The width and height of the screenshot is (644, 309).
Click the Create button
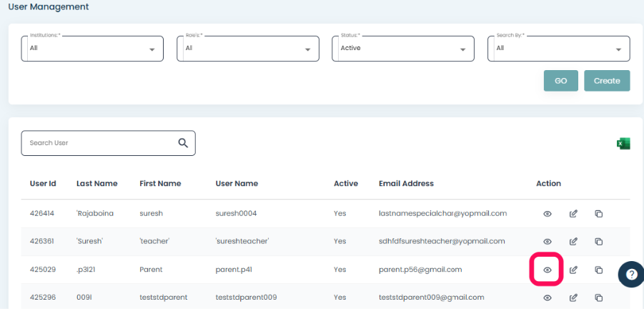pos(607,81)
